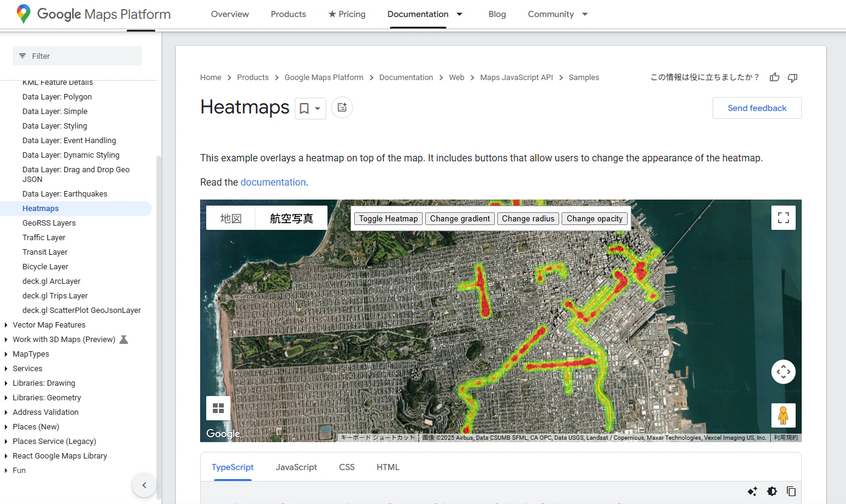846x504 pixels.
Task: Open deck.gl ArcLayer sample
Action: point(52,281)
